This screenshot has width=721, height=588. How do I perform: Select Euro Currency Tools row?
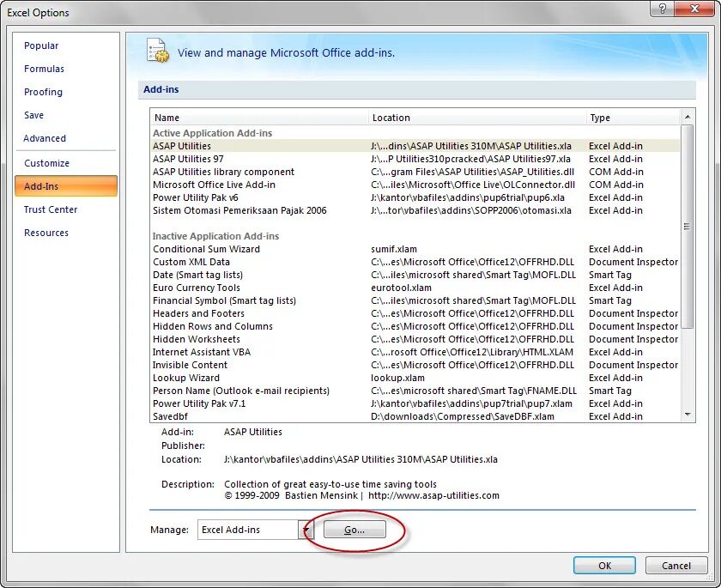coord(415,288)
